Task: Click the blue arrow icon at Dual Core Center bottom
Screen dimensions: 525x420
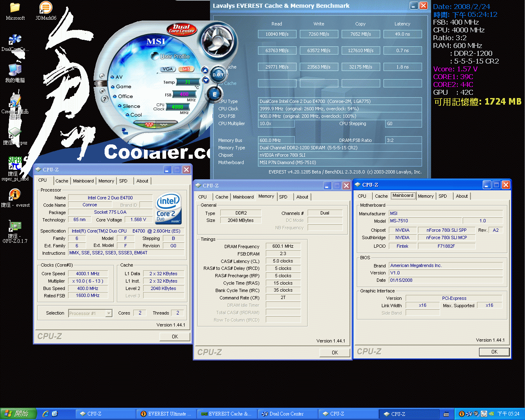Action: click(125, 131)
